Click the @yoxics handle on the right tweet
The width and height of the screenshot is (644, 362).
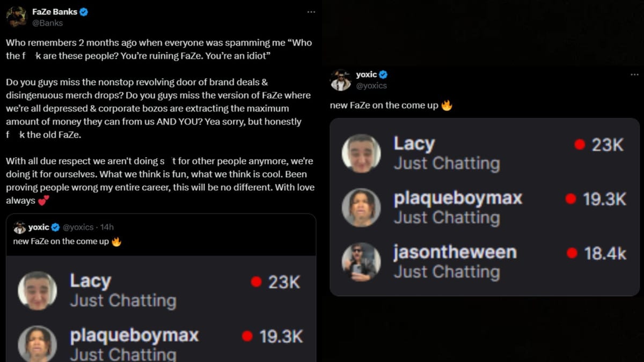(x=372, y=85)
